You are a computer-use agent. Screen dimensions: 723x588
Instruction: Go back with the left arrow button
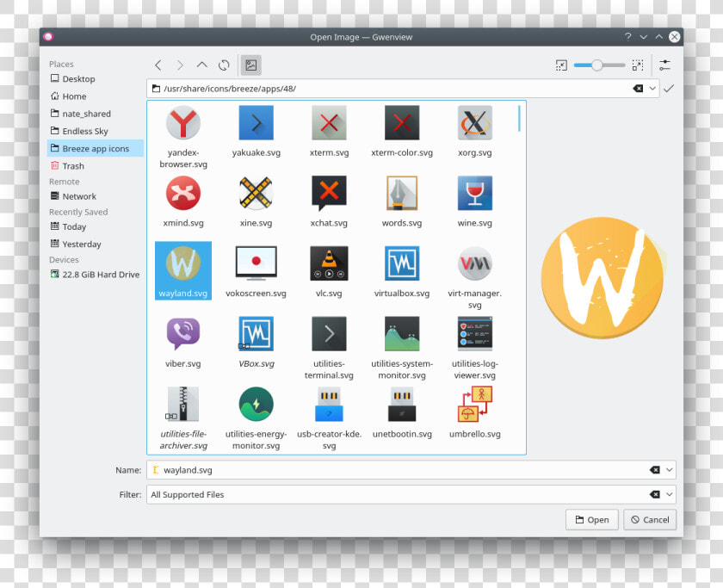pyautogui.click(x=158, y=65)
